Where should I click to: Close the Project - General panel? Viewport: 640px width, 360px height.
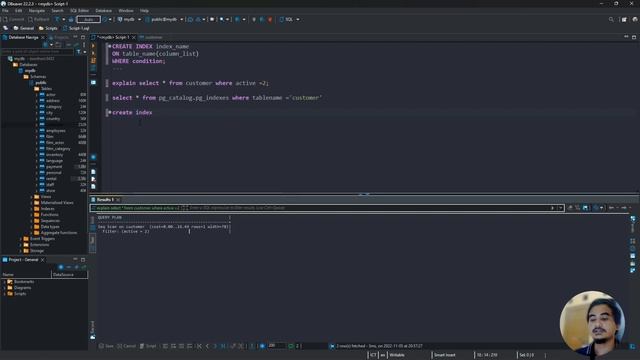click(42, 260)
